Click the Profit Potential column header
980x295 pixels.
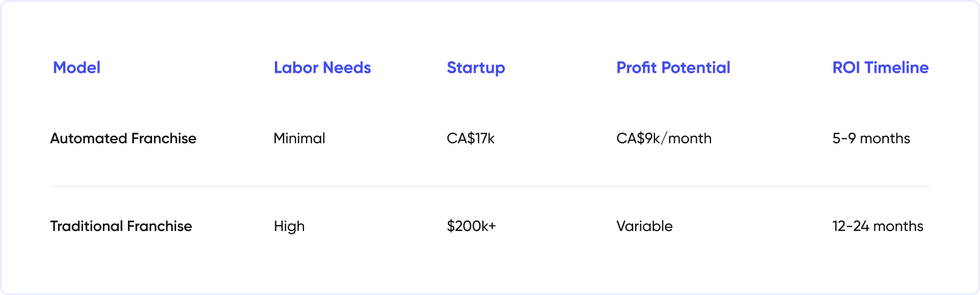pyautogui.click(x=673, y=68)
